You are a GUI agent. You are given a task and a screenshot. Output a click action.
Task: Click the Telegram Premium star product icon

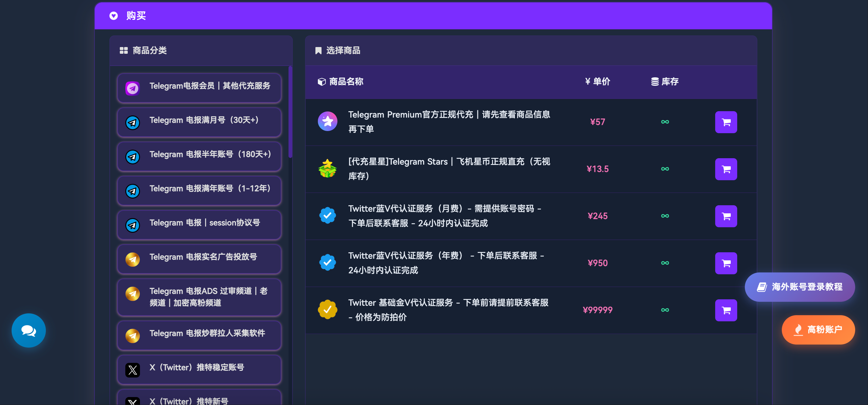point(327,122)
